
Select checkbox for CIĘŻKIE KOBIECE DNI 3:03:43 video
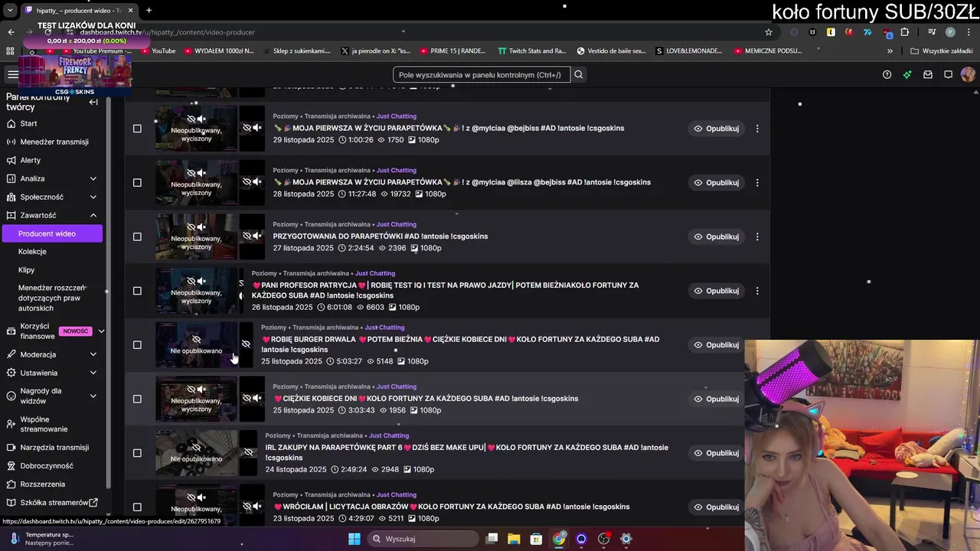point(137,399)
